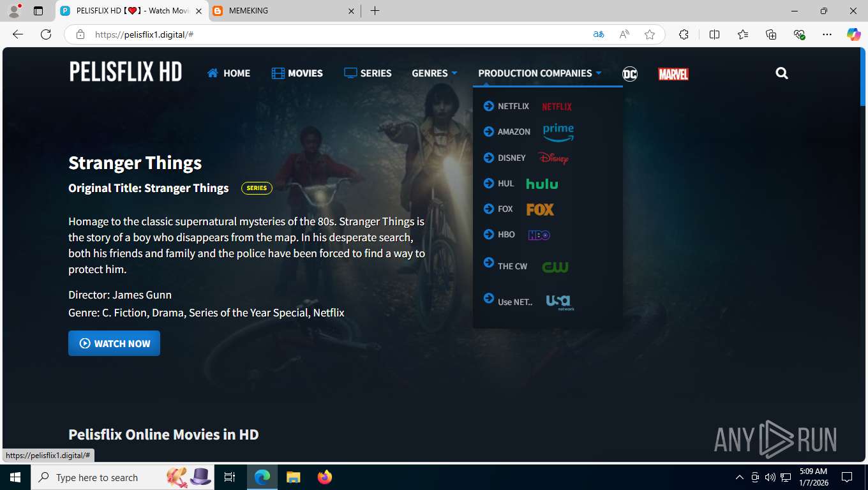Open browser Extensions icon

point(684,34)
